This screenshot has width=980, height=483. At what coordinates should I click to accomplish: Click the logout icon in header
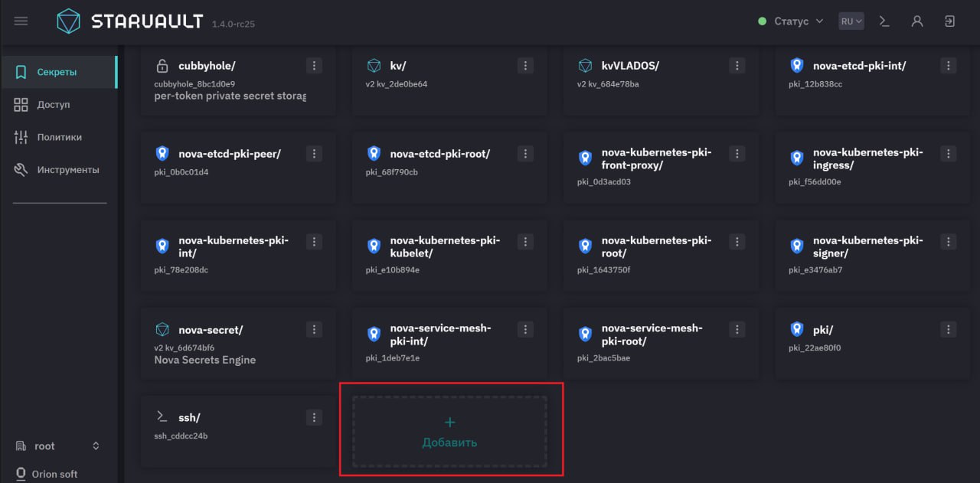tap(950, 21)
